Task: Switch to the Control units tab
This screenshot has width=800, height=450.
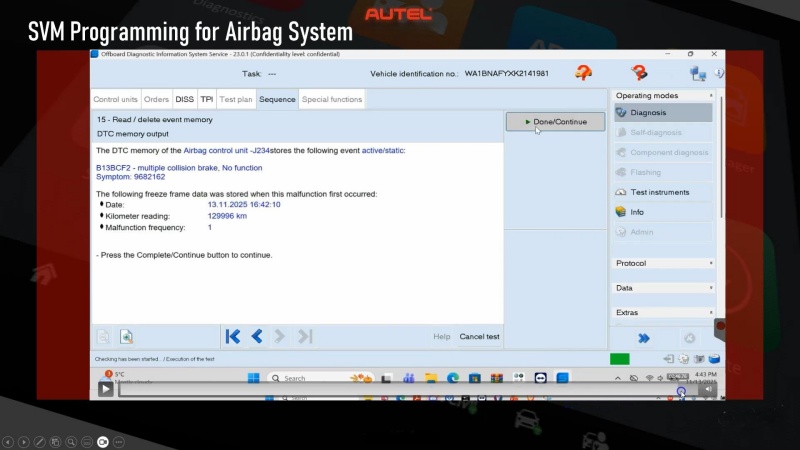Action: 116,99
